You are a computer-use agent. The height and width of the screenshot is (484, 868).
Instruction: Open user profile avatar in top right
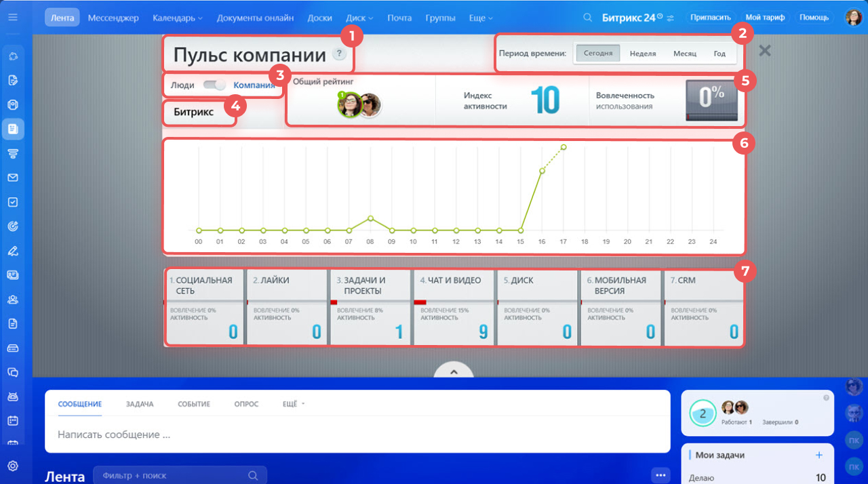[x=853, y=18]
